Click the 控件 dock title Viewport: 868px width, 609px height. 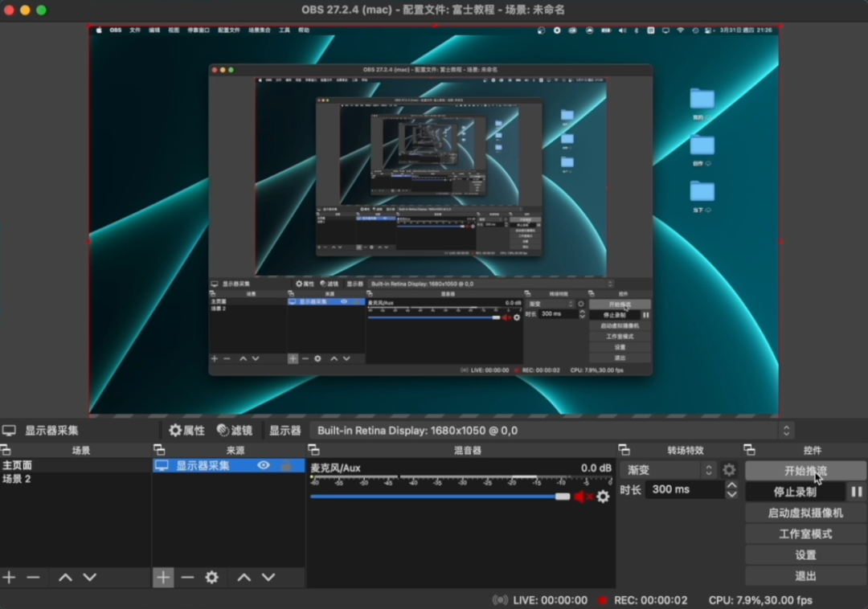tap(813, 450)
